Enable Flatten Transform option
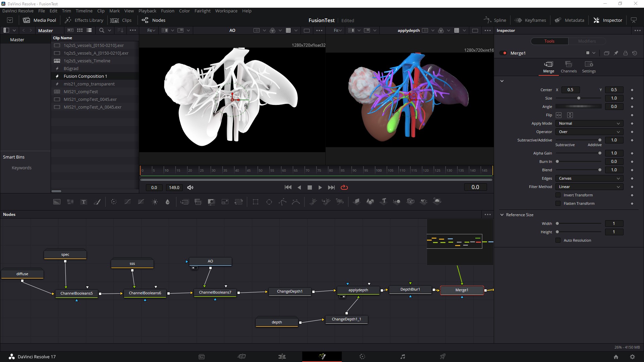644x362 pixels. click(x=558, y=203)
